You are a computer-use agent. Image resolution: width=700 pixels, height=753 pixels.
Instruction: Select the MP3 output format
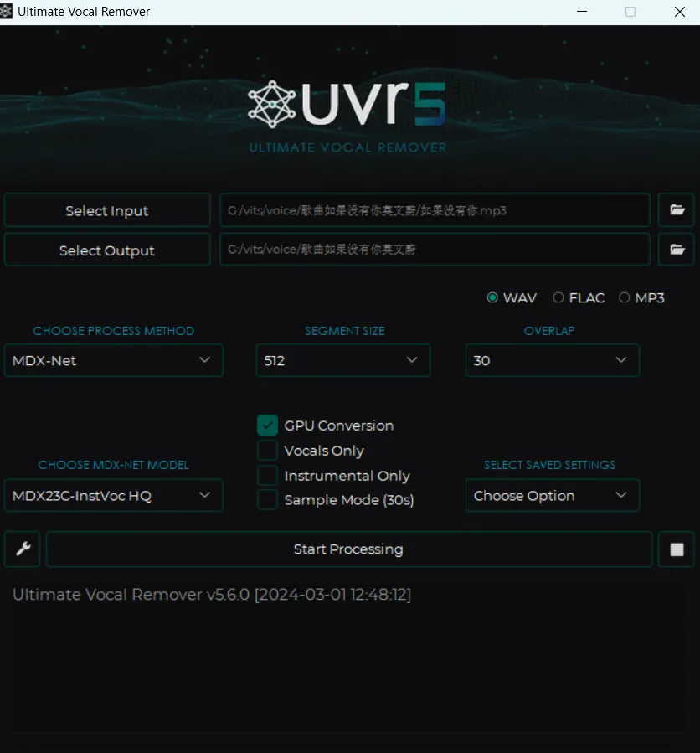624,297
